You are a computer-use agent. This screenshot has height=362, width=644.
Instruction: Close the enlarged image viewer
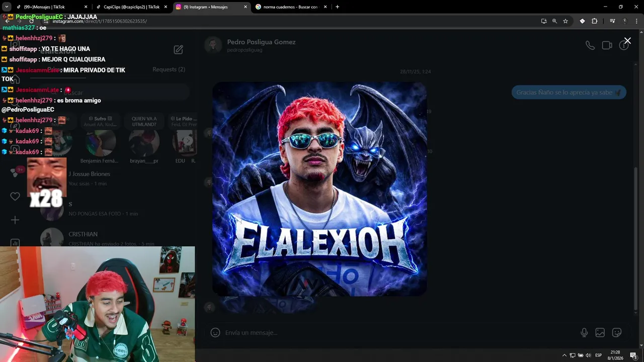pos(627,41)
